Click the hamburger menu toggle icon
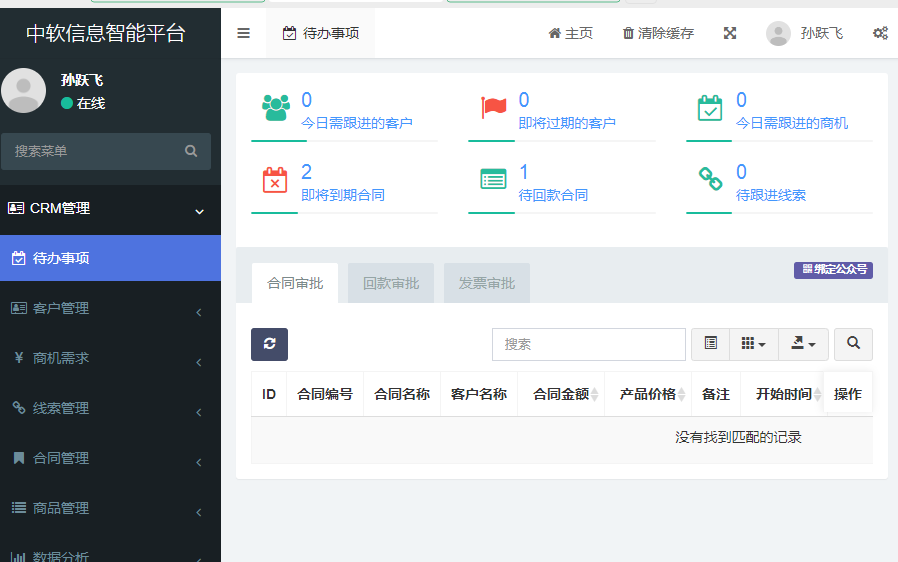Screen dimensions: 898x562 (x=243, y=33)
